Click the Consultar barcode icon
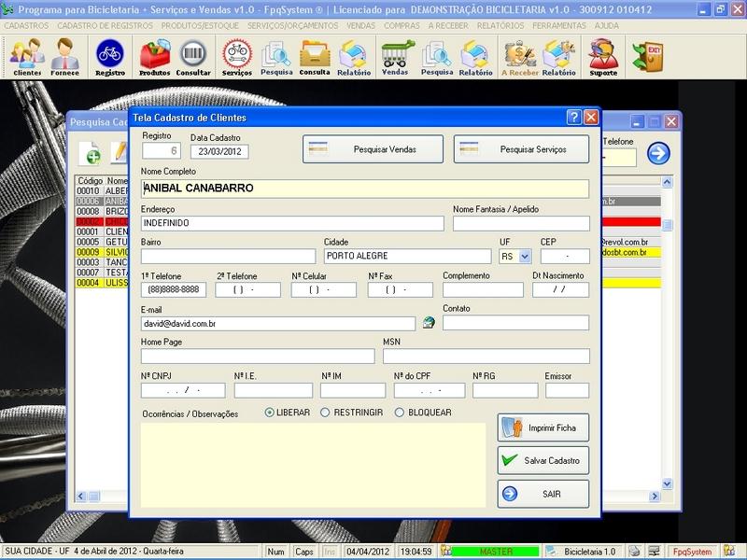 [194, 57]
